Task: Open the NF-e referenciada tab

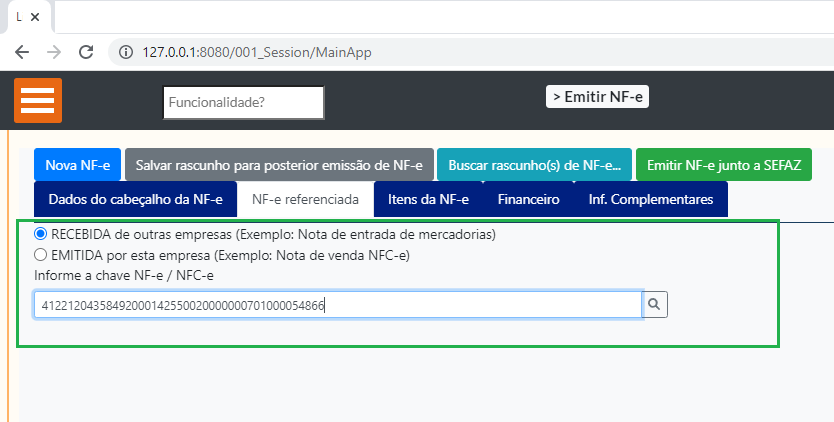Action: point(305,199)
